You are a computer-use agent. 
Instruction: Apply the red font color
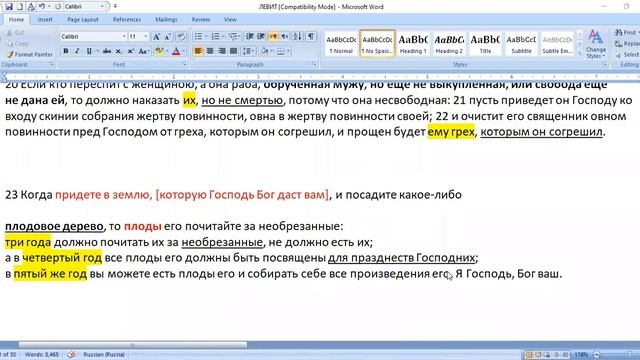[176, 51]
